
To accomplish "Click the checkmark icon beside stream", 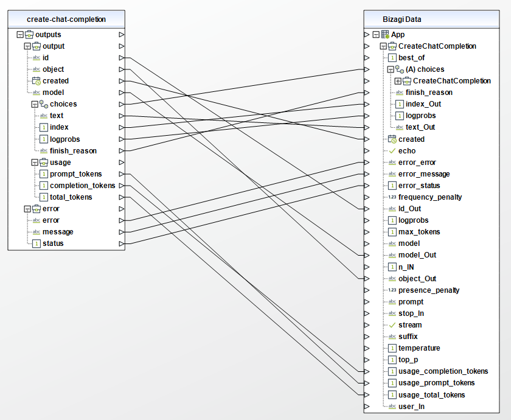I will pyautogui.click(x=392, y=325).
